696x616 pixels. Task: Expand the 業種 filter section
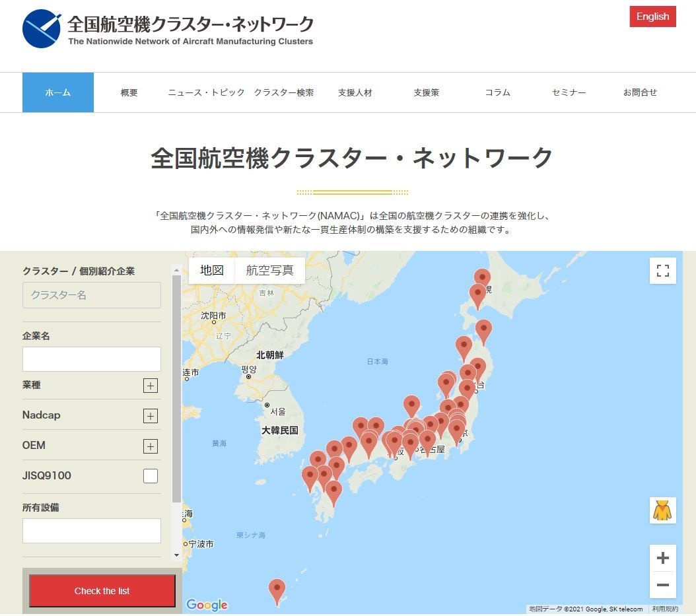151,386
